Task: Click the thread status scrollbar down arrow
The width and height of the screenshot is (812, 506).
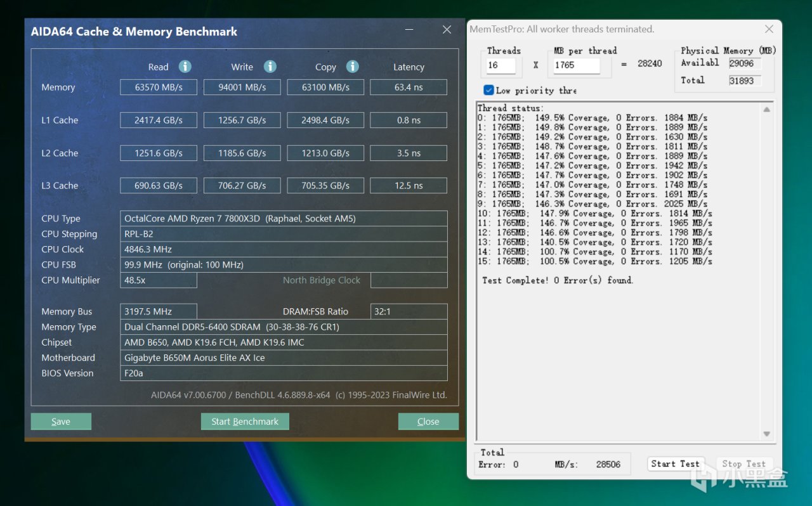Action: (766, 434)
